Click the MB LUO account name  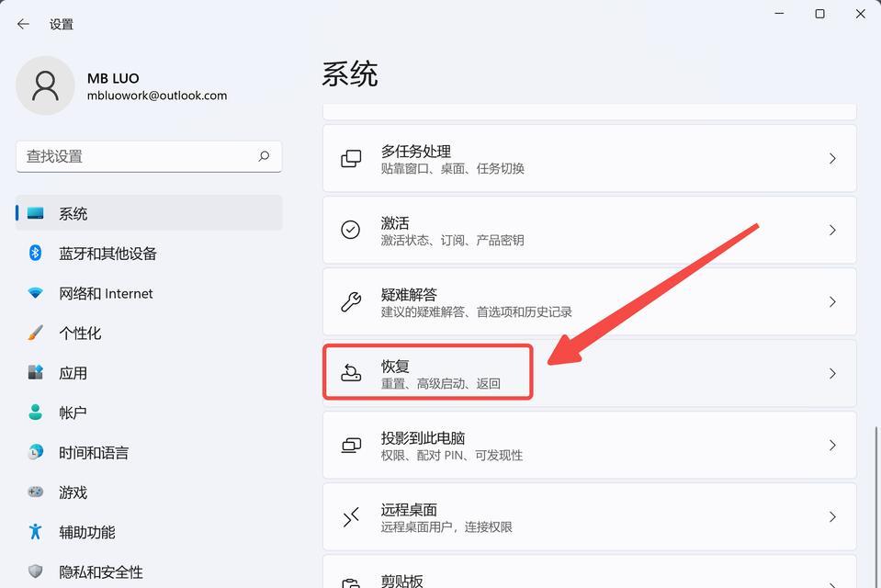pos(113,78)
